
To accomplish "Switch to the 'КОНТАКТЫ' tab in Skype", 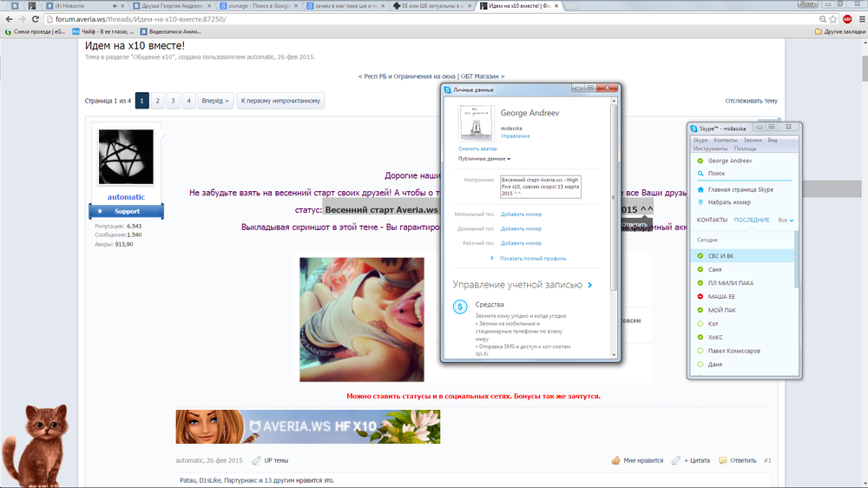I will [x=712, y=220].
